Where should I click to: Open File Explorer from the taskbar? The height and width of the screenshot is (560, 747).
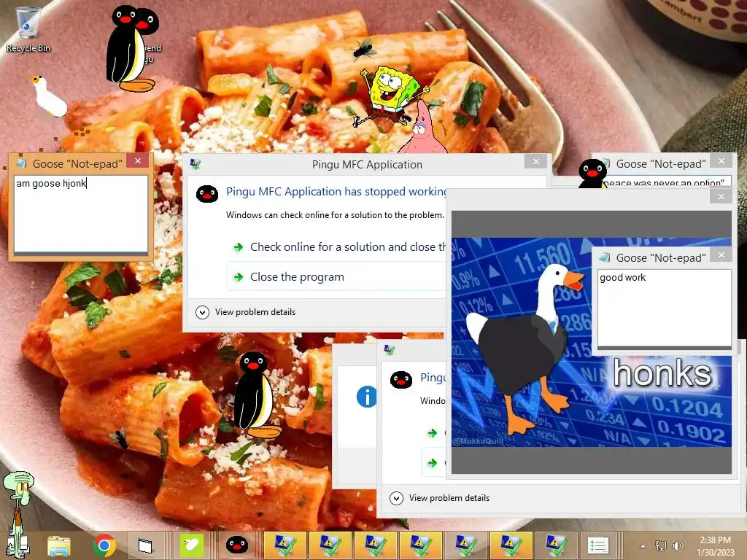pos(59,545)
